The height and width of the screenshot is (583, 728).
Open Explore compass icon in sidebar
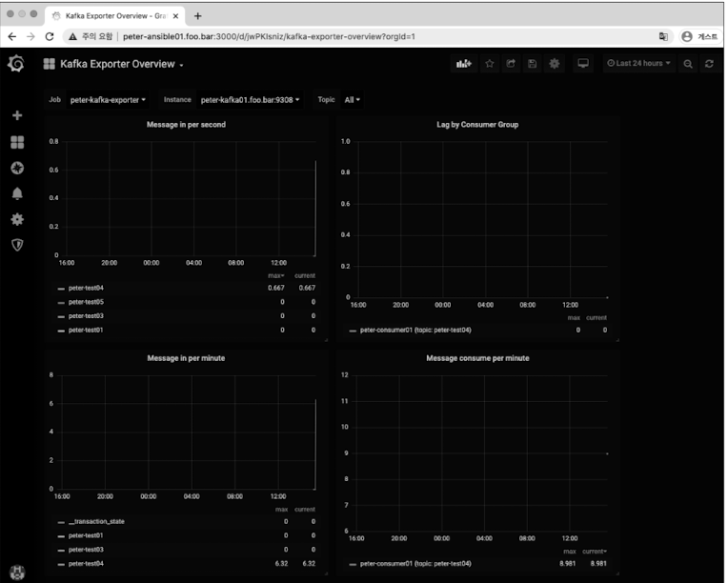tap(17, 168)
